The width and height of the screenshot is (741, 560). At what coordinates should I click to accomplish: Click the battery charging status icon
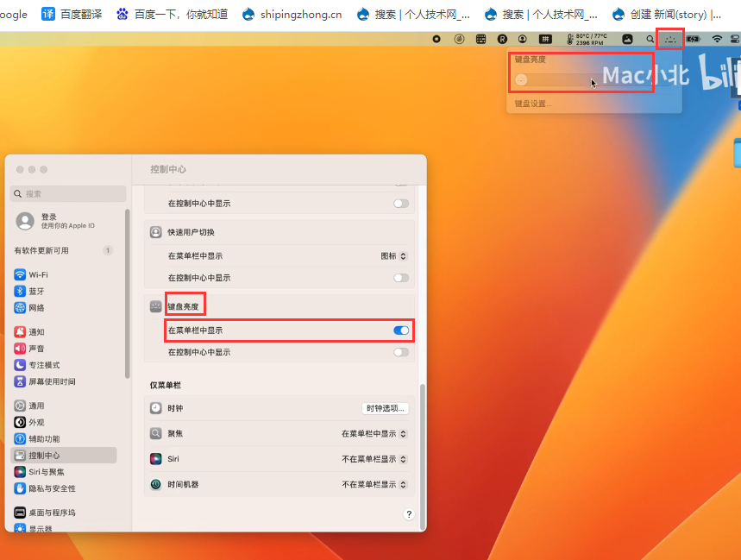click(694, 39)
